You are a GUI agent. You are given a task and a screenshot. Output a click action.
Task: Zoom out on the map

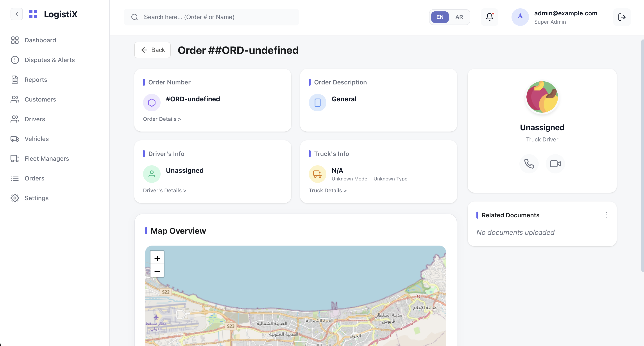click(x=157, y=271)
